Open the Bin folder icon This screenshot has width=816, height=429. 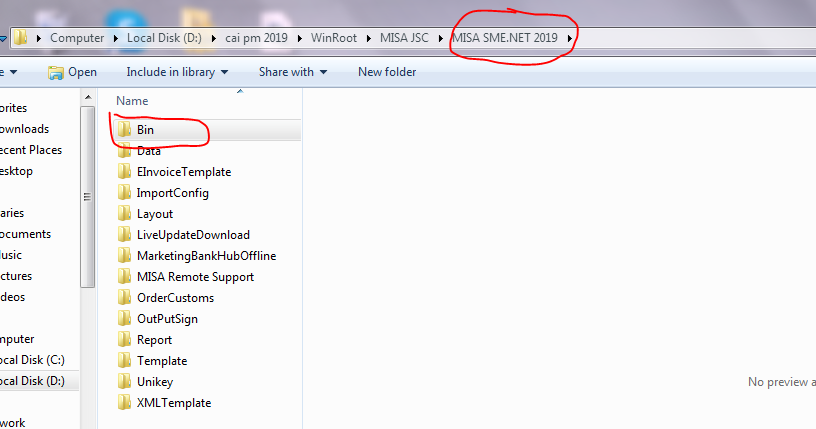pos(124,130)
